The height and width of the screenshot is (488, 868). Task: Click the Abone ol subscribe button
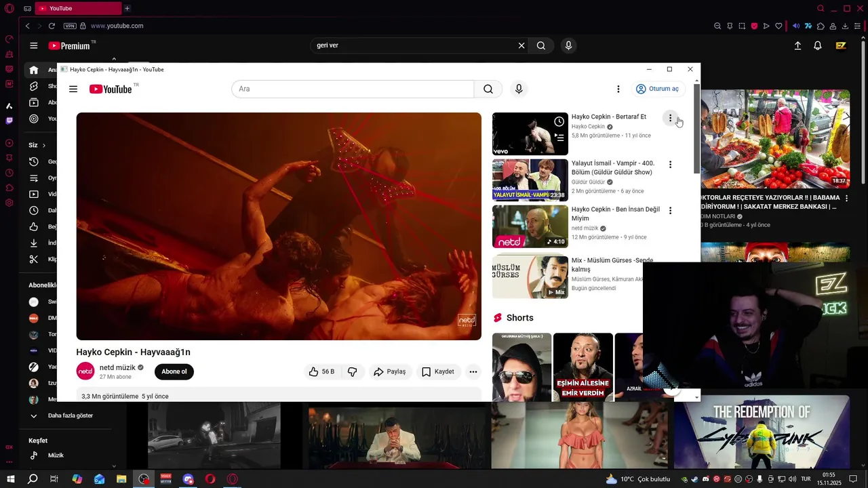pos(174,371)
